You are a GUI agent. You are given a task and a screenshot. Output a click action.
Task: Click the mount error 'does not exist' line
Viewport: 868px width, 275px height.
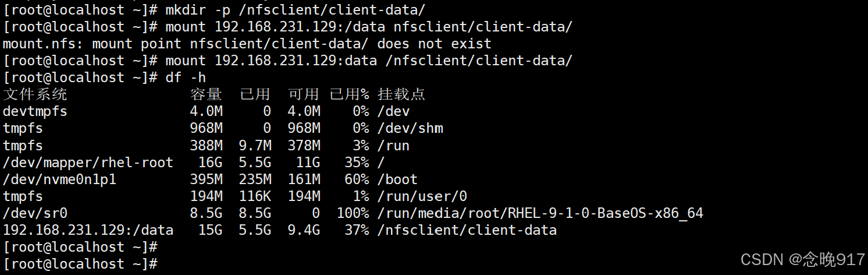(x=247, y=44)
